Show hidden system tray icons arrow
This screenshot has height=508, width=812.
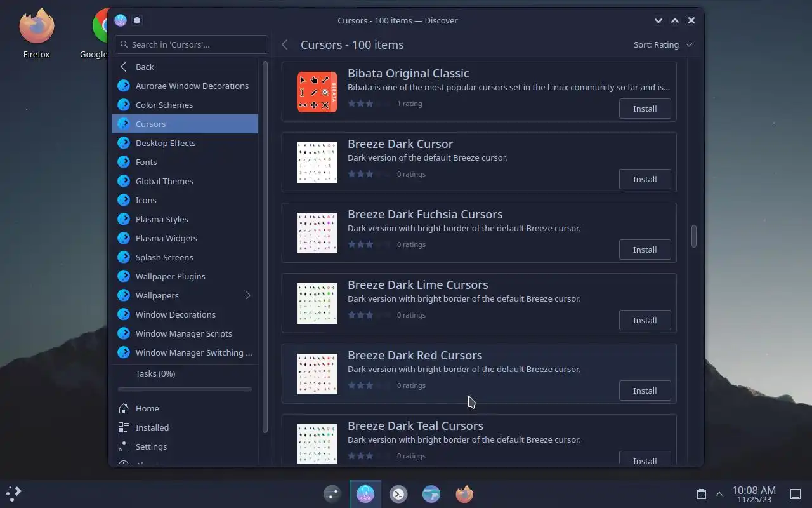(719, 494)
